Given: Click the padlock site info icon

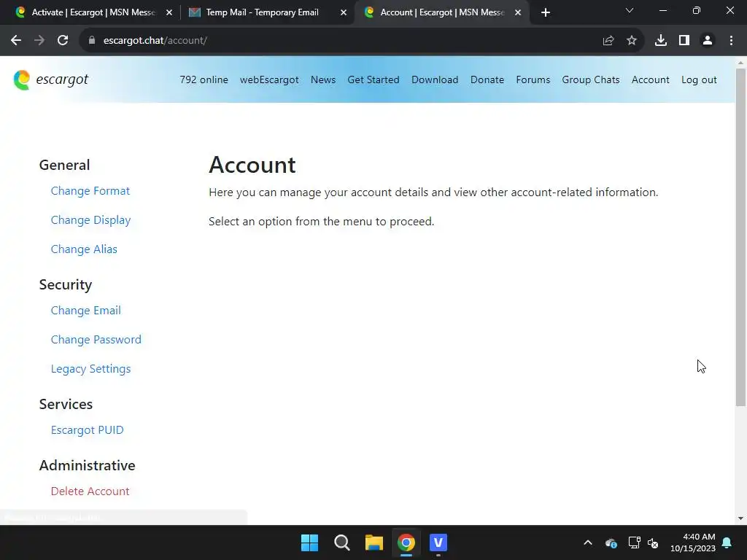Looking at the screenshot, I should click(92, 41).
